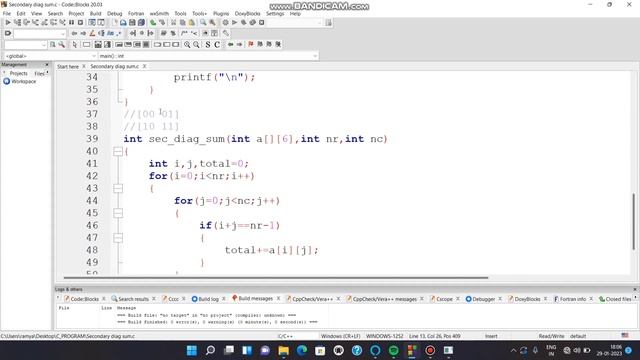Image resolution: width=640 pixels, height=360 pixels.
Task: Select the Files tab in Management
Action: click(40, 73)
